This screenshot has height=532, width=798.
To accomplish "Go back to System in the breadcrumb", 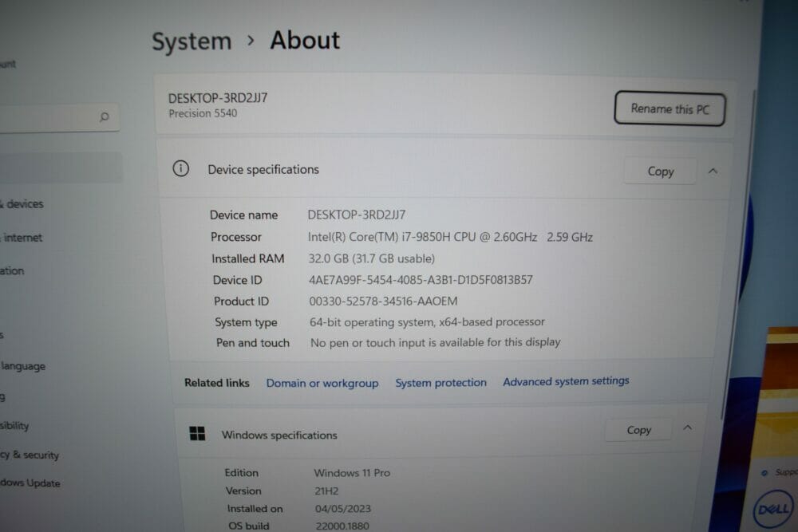I will 192,41.
